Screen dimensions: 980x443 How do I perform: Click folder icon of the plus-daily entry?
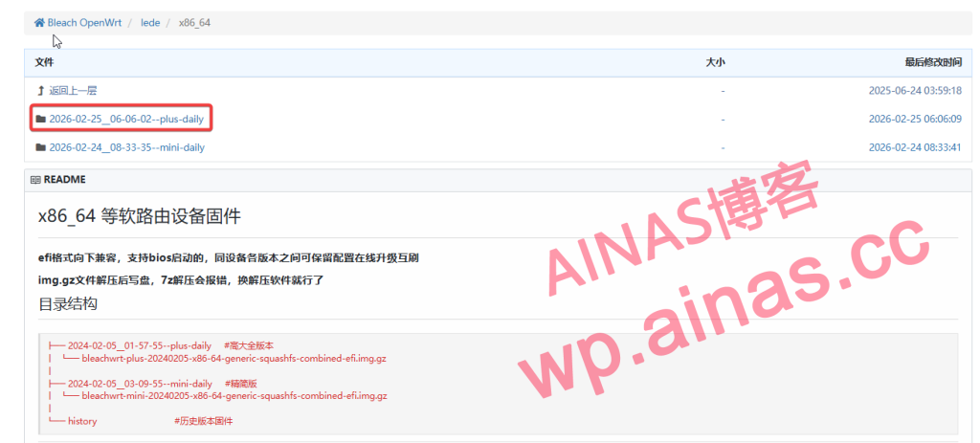40,119
